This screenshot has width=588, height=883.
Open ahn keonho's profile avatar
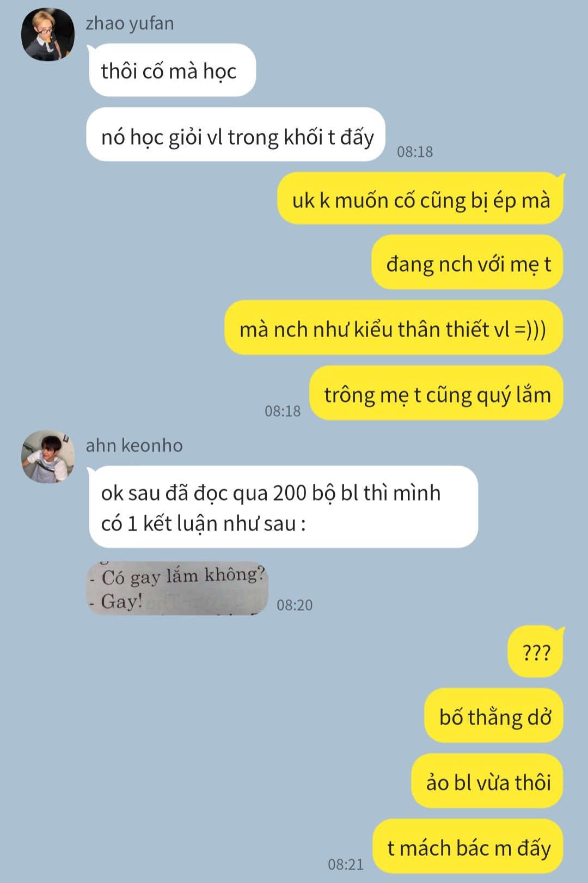click(48, 456)
